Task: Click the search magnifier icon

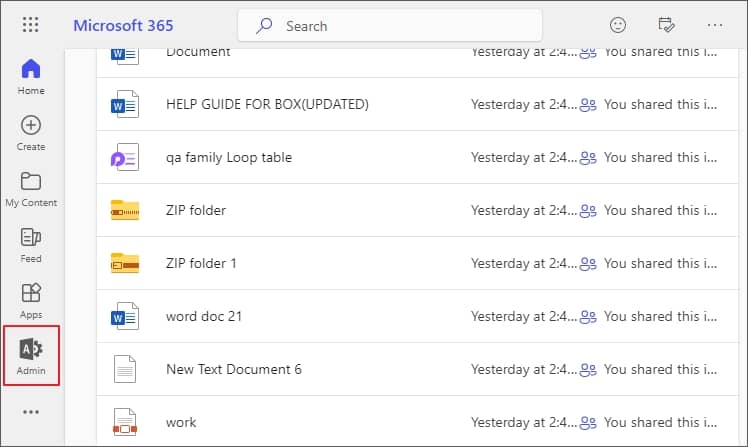Action: click(x=264, y=26)
